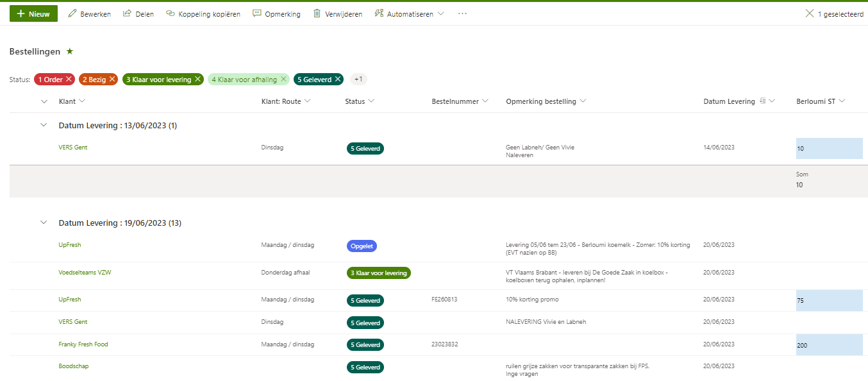Open the VERS Gent link with Naleveren note
Viewport: 868px width, 381px height.
point(73,148)
